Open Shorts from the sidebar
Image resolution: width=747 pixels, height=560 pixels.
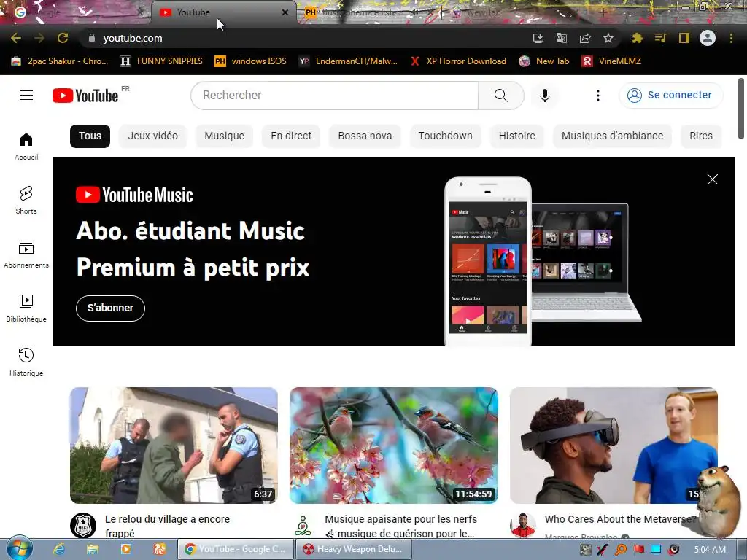[x=26, y=200]
